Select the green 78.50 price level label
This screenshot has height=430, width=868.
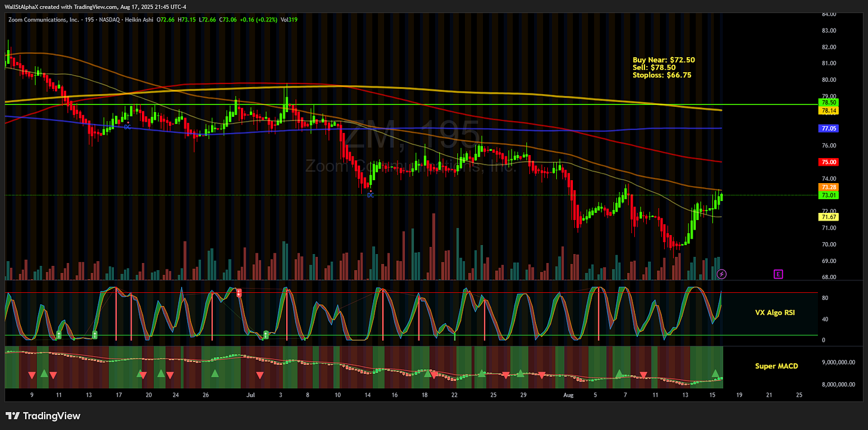(827, 102)
